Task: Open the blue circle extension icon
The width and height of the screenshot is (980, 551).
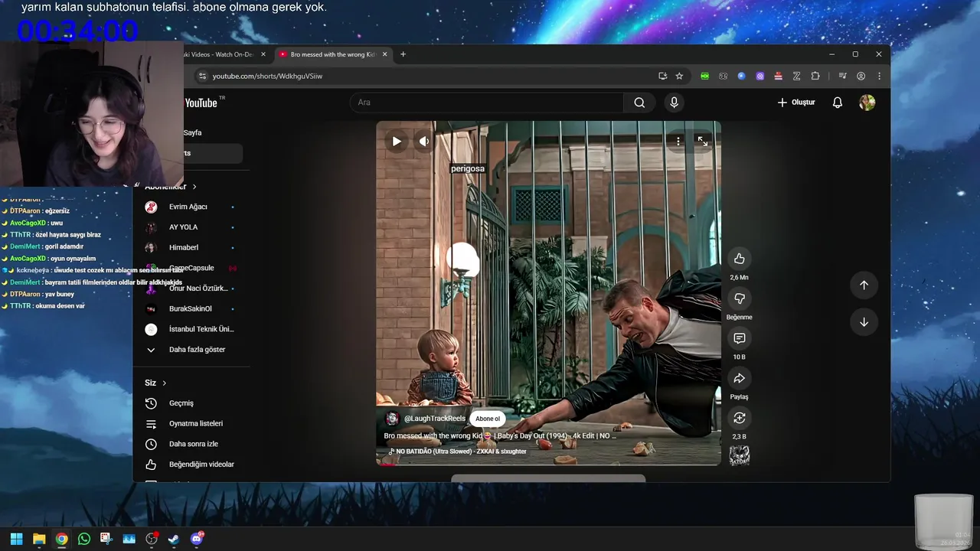Action: click(x=741, y=76)
